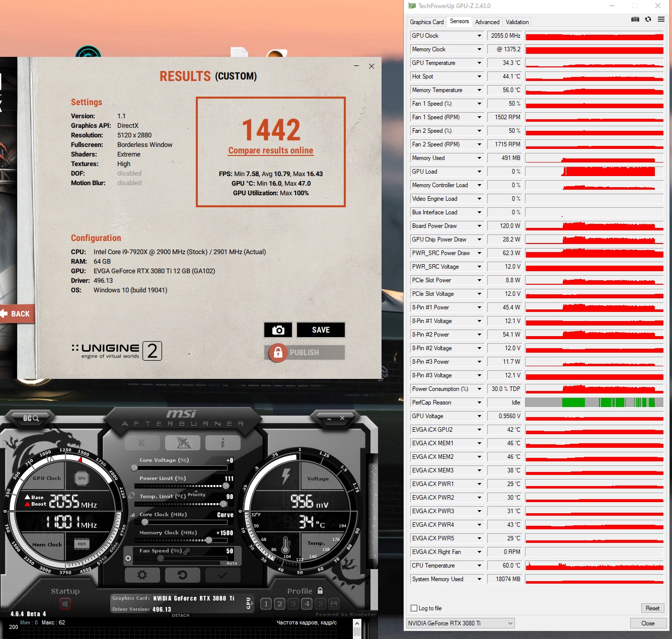The height and width of the screenshot is (639, 672).
Task: Click the link icon beside Temp. Limit
Action: tap(131, 496)
